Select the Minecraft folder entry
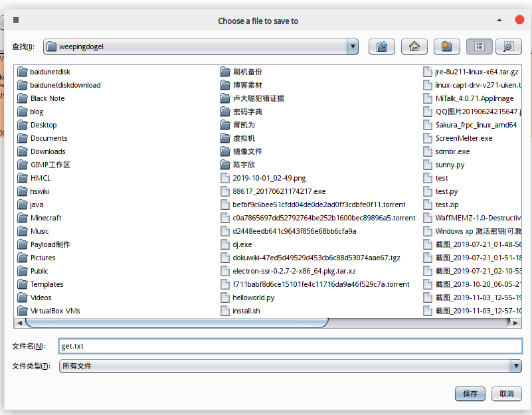532x415 pixels. coord(46,218)
